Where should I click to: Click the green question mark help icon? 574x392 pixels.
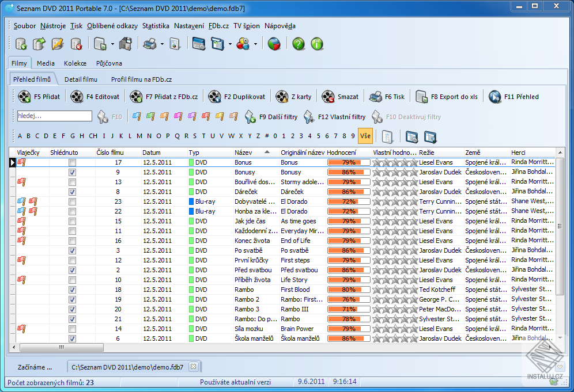point(299,44)
